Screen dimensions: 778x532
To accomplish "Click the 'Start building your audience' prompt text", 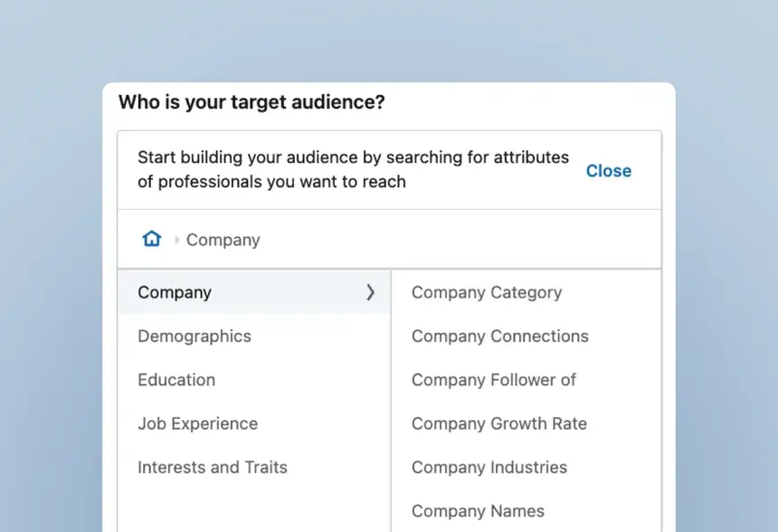I will pos(354,169).
